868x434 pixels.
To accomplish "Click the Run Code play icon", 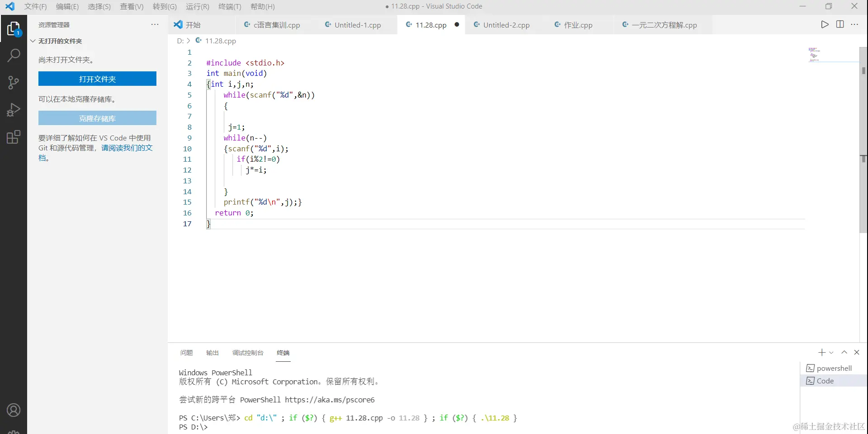I will pos(825,24).
